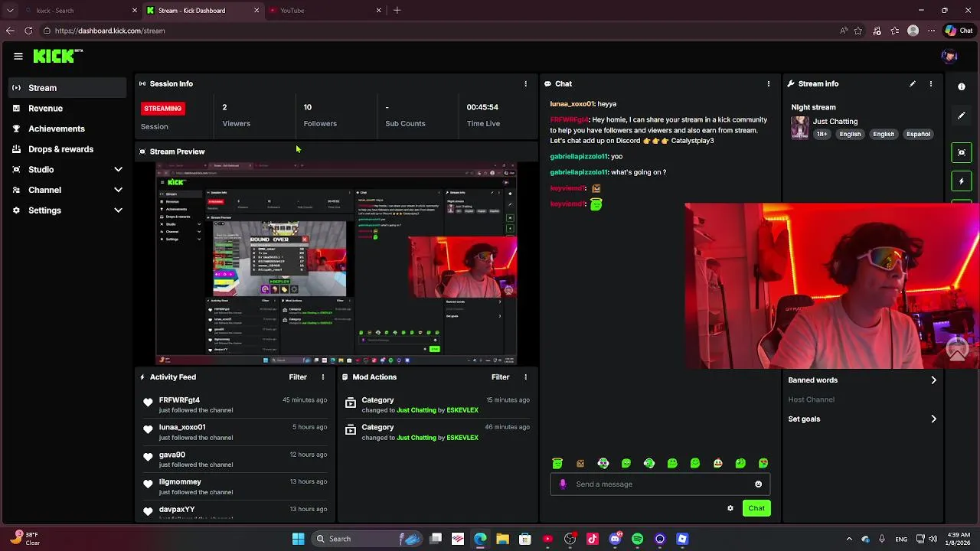Open the Activity Feed Filter dropdown

coord(298,377)
